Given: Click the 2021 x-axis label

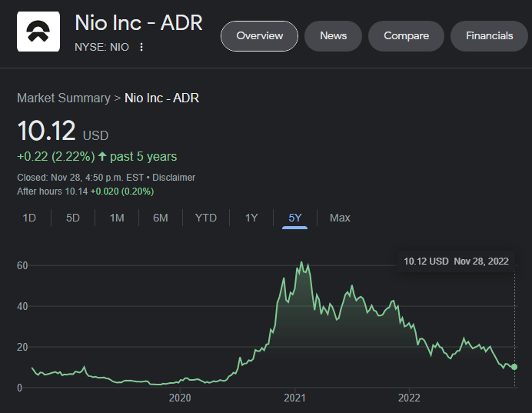Looking at the screenshot, I should 294,398.
